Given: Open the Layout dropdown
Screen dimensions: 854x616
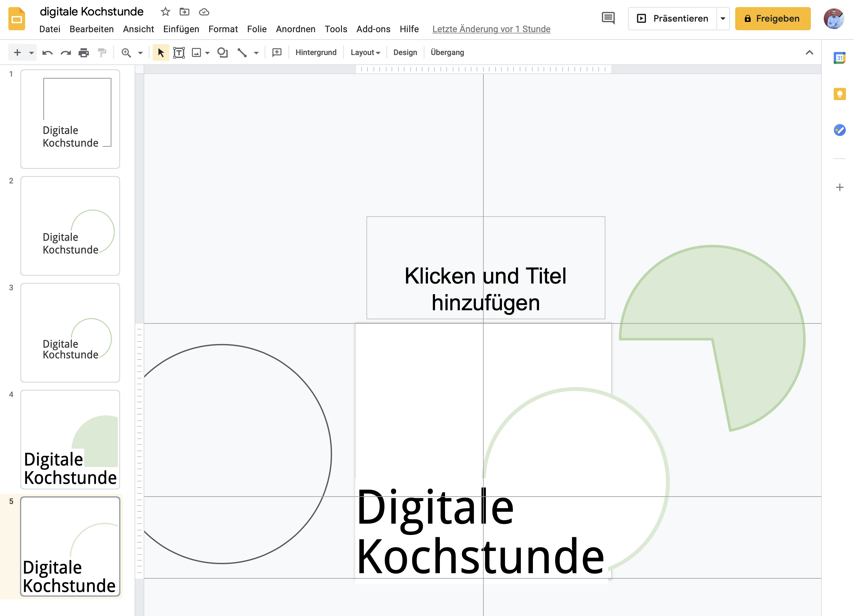Looking at the screenshot, I should [x=365, y=53].
